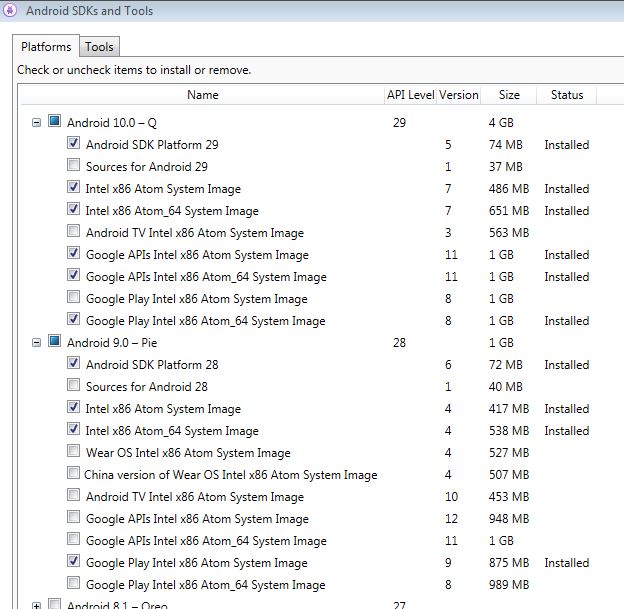Sort by the Size column header
624x609 pixels.
[x=509, y=95]
